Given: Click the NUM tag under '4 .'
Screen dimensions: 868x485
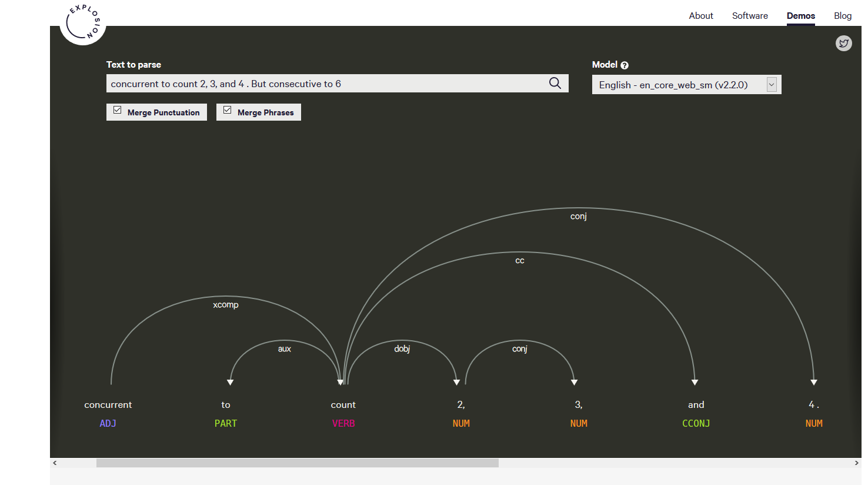Looking at the screenshot, I should click(814, 423).
